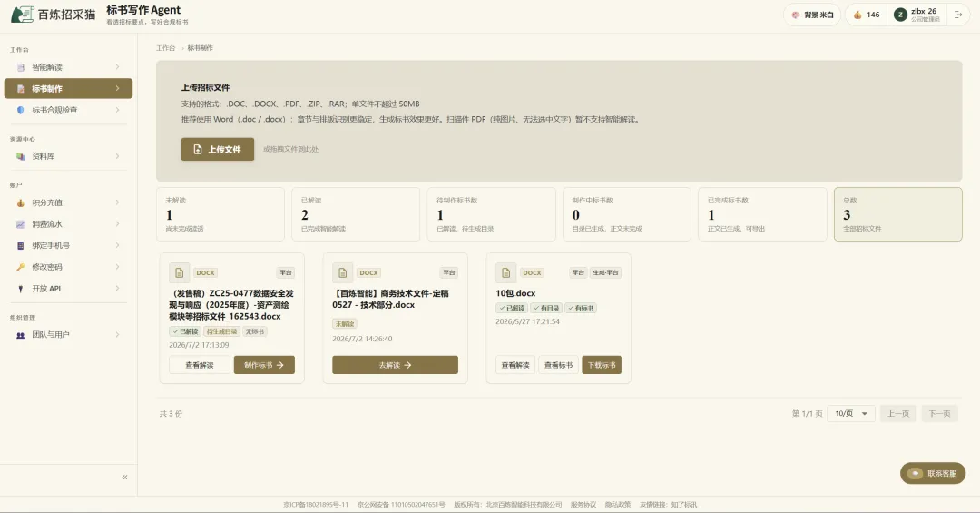Click the 团队与用户 people icon
The height and width of the screenshot is (513, 980).
[21, 335]
